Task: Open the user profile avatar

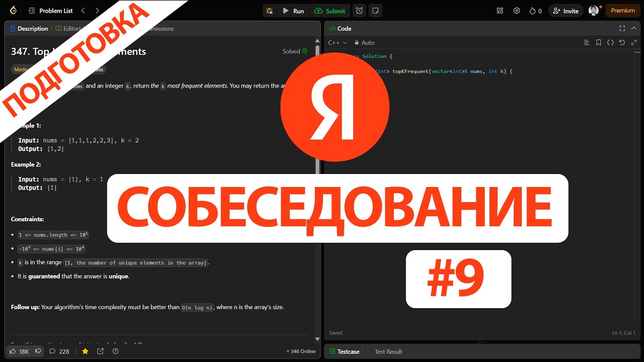Action: tap(594, 11)
